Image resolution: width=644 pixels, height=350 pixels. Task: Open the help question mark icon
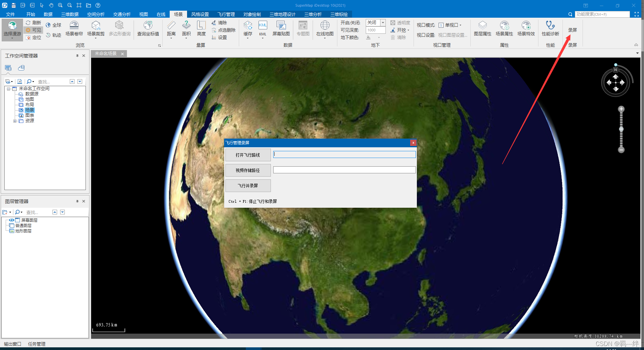[x=98, y=5]
